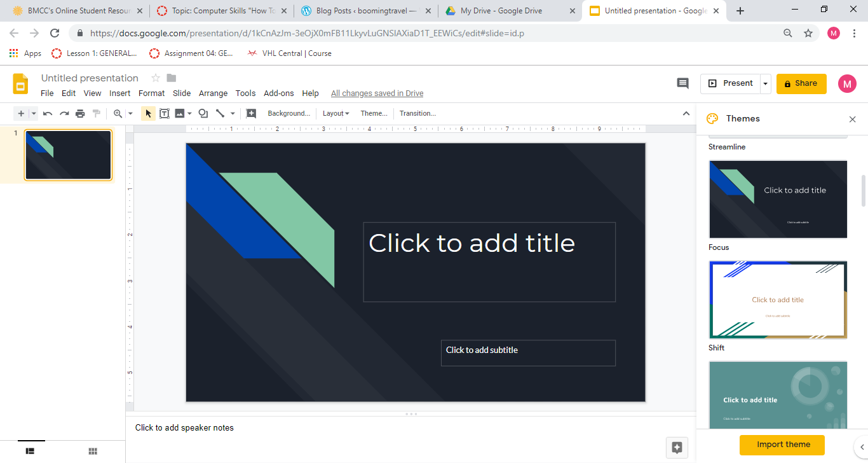Select the Shift theme thumbnail
Viewport: 868px width, 463px height.
778,300
